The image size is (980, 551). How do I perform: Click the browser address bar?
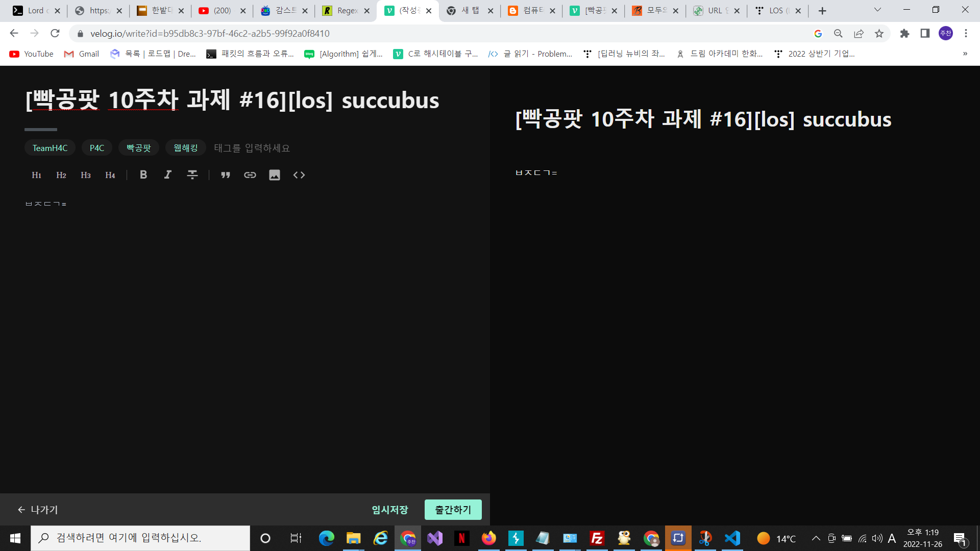click(439, 33)
